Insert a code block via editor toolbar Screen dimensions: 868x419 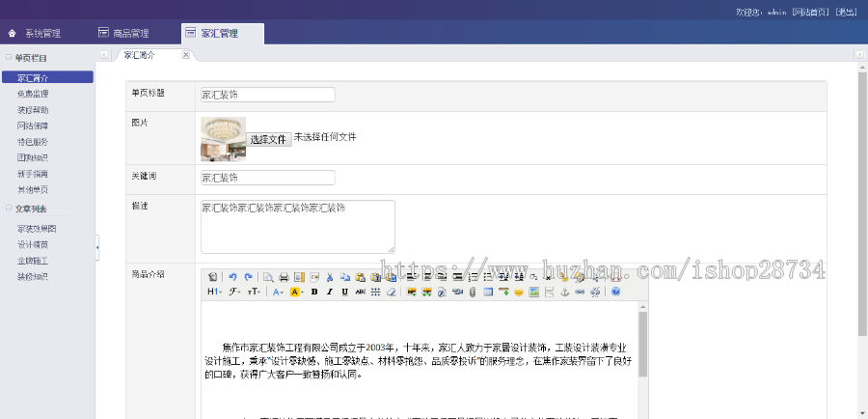coord(314,277)
